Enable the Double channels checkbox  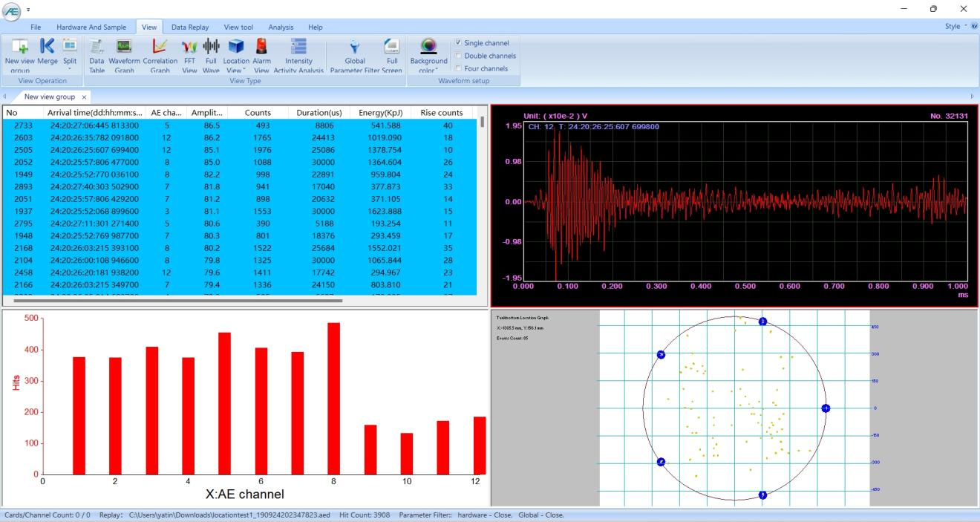point(459,56)
